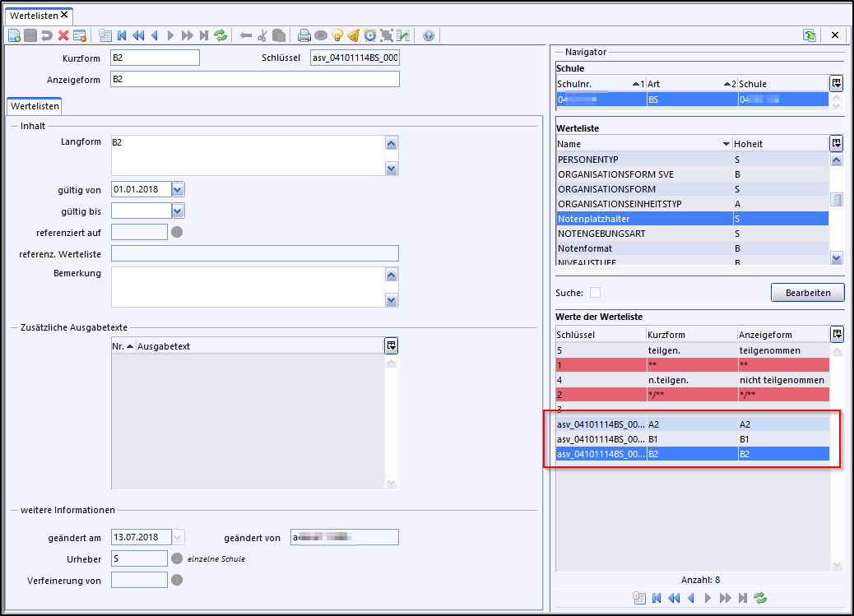Screen dimensions: 854x616
Task: Open column options for Werteliste table
Action: (837, 143)
